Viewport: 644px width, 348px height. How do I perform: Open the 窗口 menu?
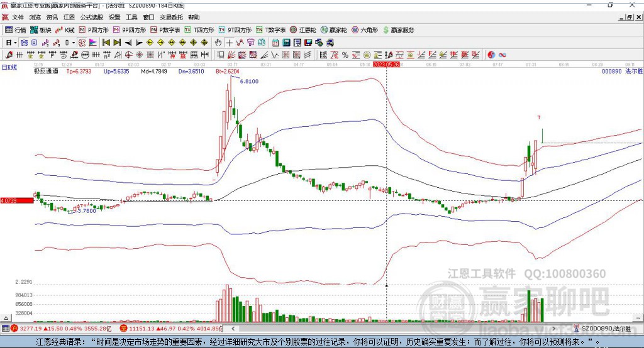coord(148,17)
